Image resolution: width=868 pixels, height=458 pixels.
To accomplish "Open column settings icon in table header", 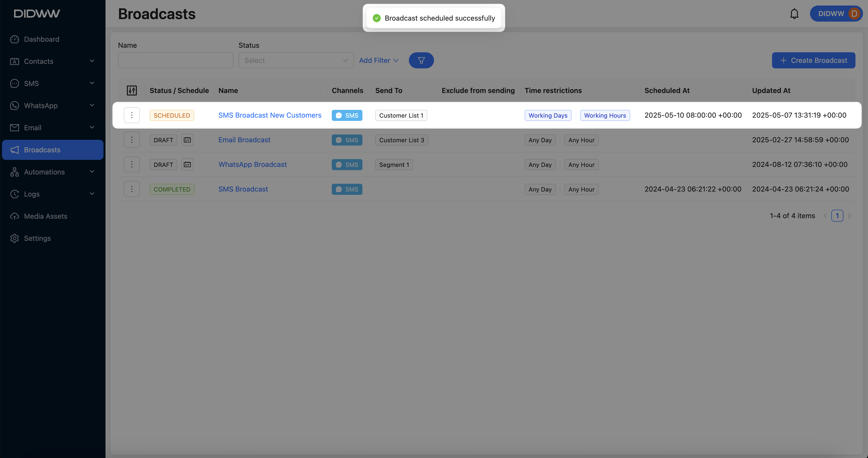I will pos(132,90).
